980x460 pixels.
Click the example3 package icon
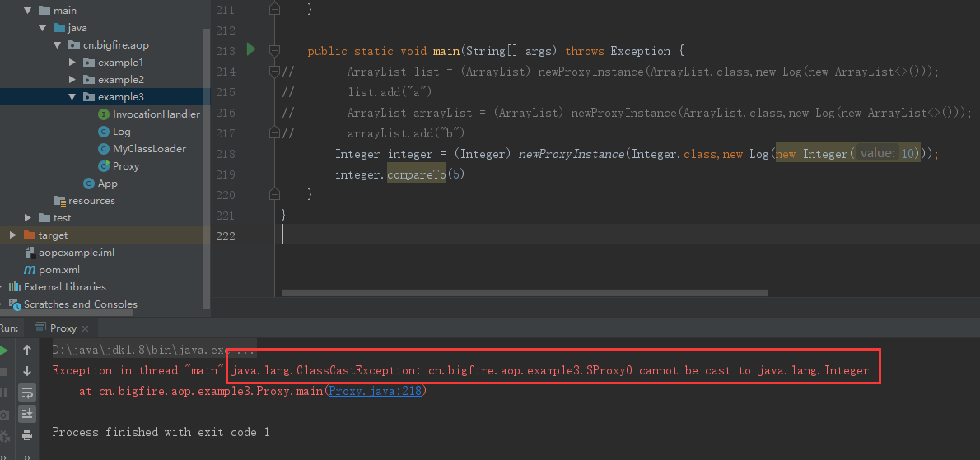tap(89, 97)
